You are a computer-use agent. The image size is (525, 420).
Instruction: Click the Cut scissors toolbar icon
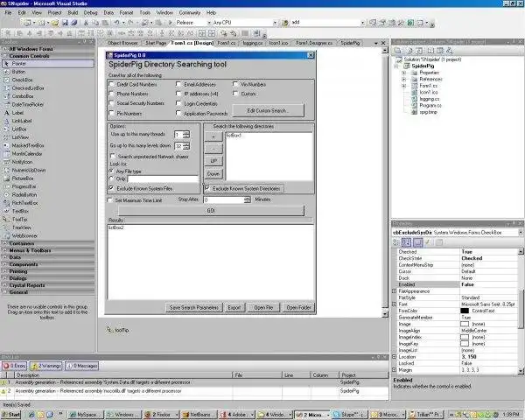click(86, 23)
